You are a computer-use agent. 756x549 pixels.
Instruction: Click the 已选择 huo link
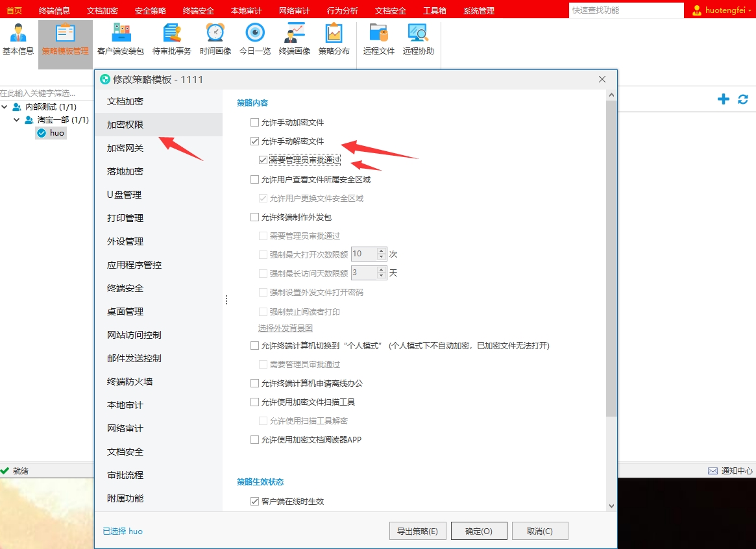(123, 531)
